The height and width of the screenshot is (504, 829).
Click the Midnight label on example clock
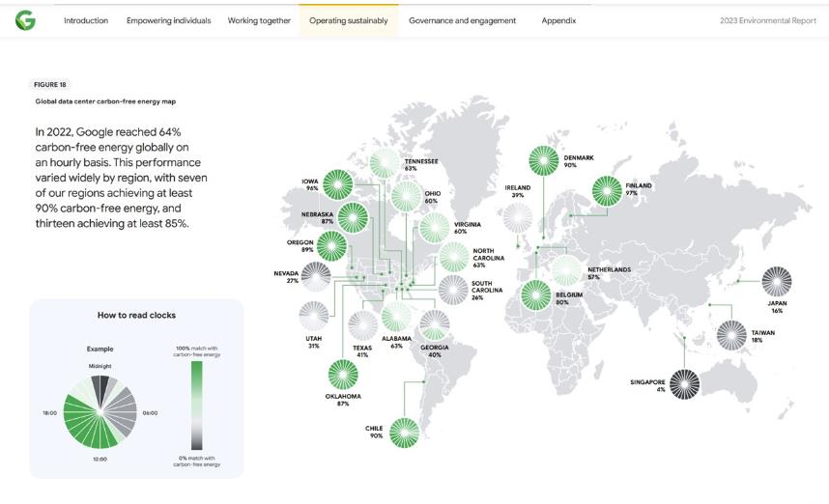pos(100,366)
